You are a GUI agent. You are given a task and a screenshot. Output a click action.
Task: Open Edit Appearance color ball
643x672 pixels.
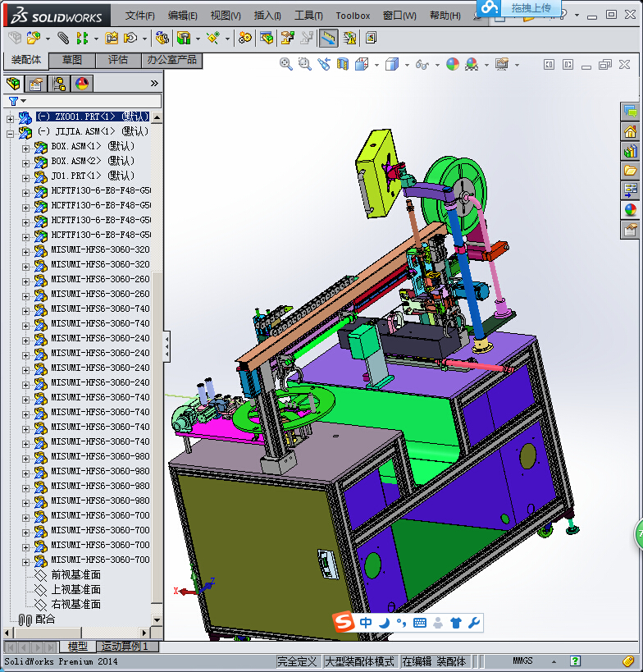point(453,64)
